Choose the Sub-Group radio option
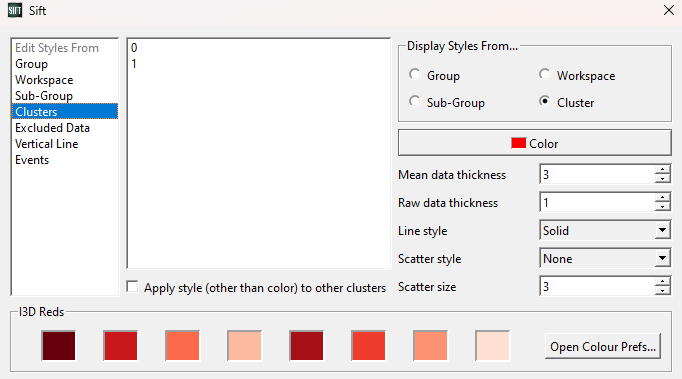This screenshot has width=682, height=379. (415, 101)
